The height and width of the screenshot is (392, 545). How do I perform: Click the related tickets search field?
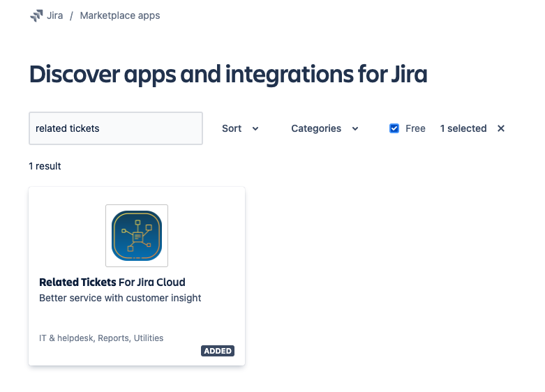[116, 128]
